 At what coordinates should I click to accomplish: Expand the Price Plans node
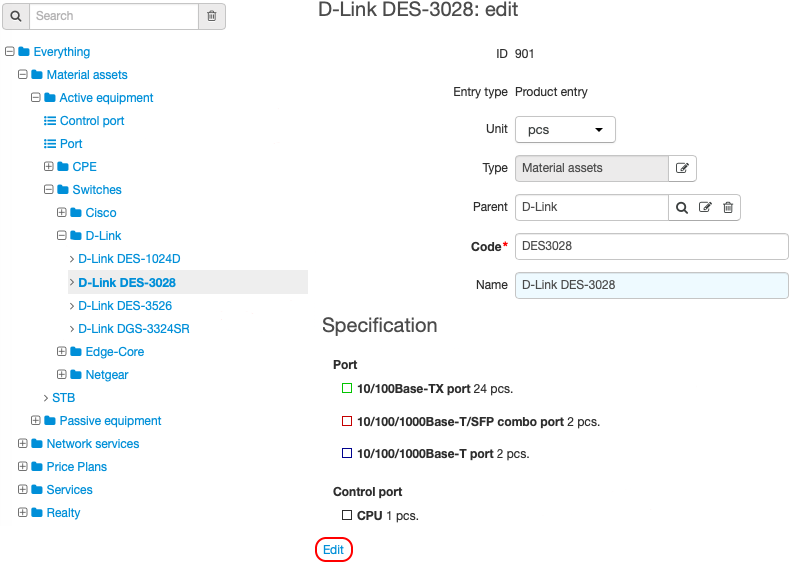23,467
